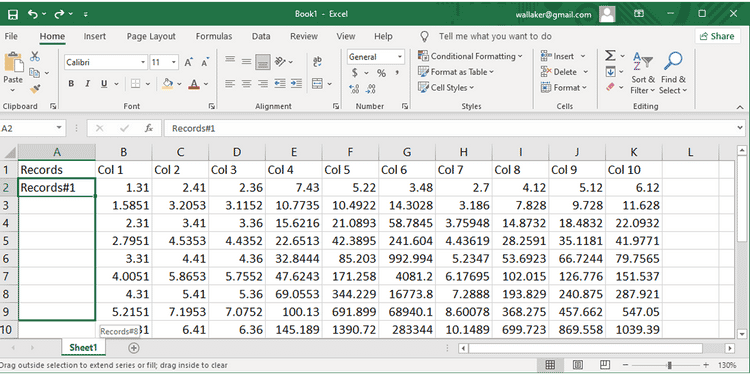Open Format as Table dropdown
This screenshot has width=750, height=375.
point(456,72)
